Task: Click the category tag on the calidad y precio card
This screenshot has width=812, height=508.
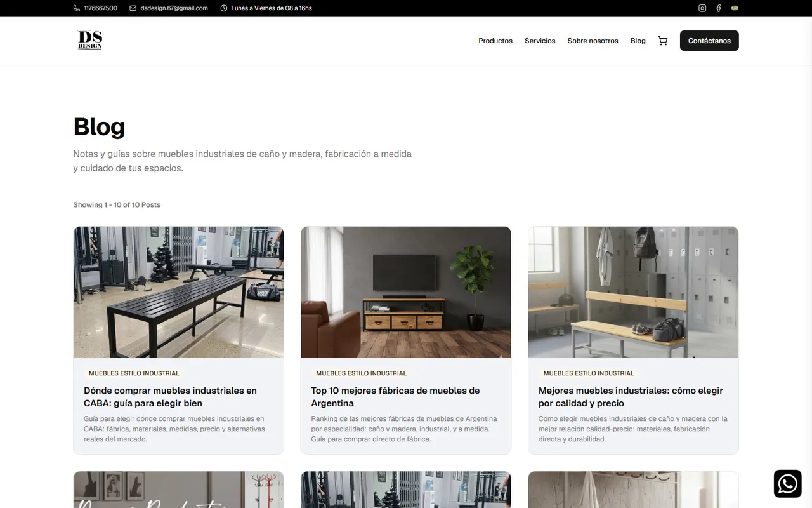Action: tap(589, 373)
